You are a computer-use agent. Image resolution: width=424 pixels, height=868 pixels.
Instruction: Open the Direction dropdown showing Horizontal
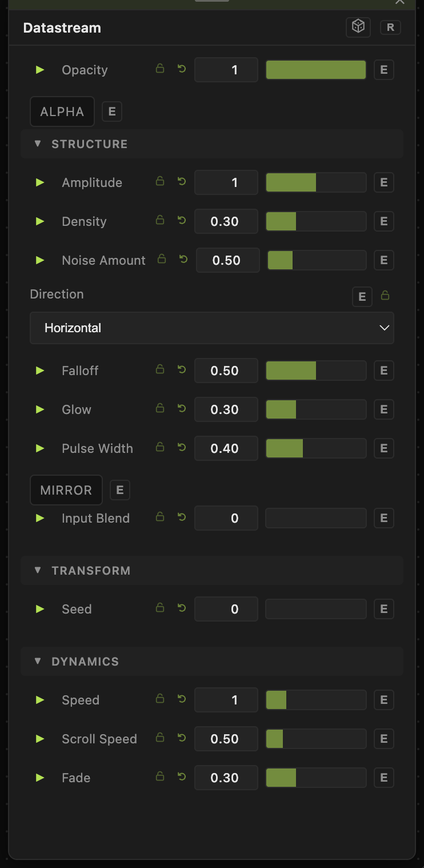tap(212, 328)
